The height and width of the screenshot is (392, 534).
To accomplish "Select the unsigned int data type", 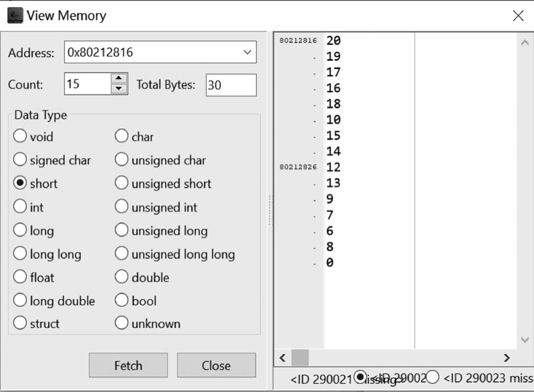I will (121, 206).
